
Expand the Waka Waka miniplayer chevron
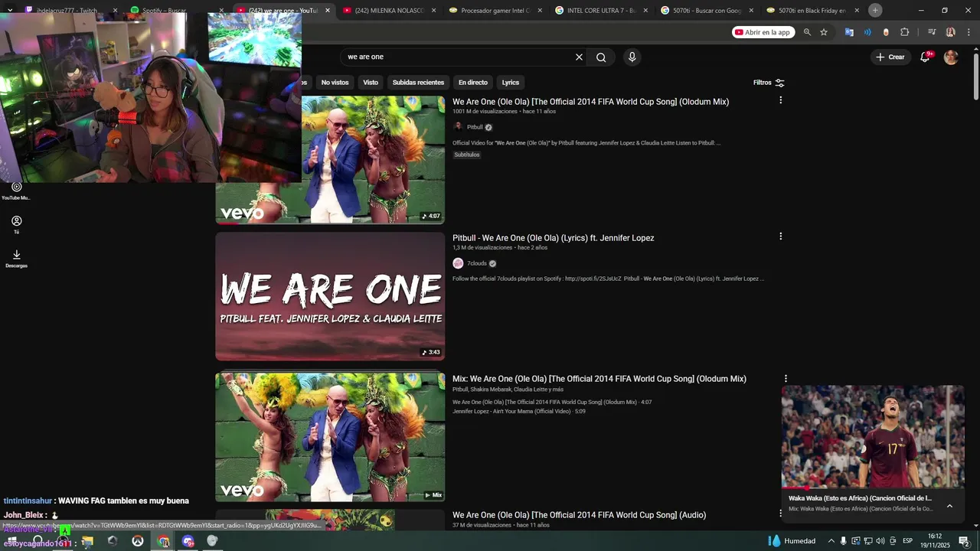pos(949,506)
